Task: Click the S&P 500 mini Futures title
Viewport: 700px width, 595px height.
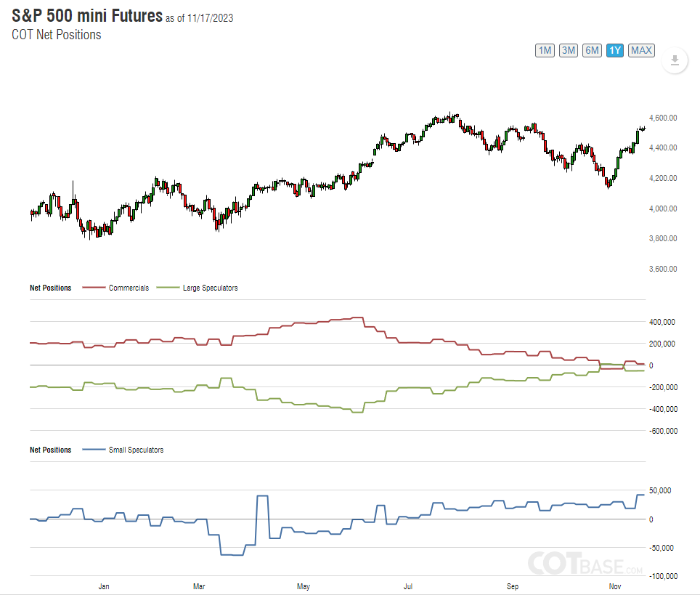Action: pos(87,16)
